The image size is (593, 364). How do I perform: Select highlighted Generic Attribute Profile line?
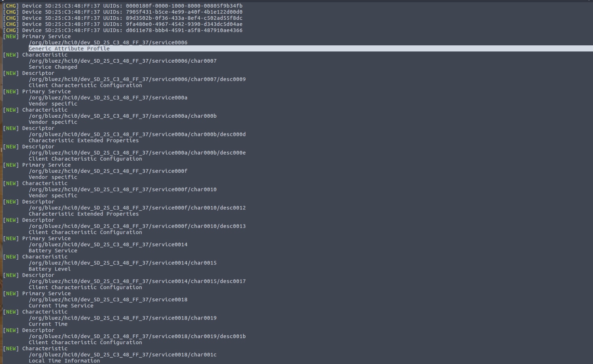(311, 49)
